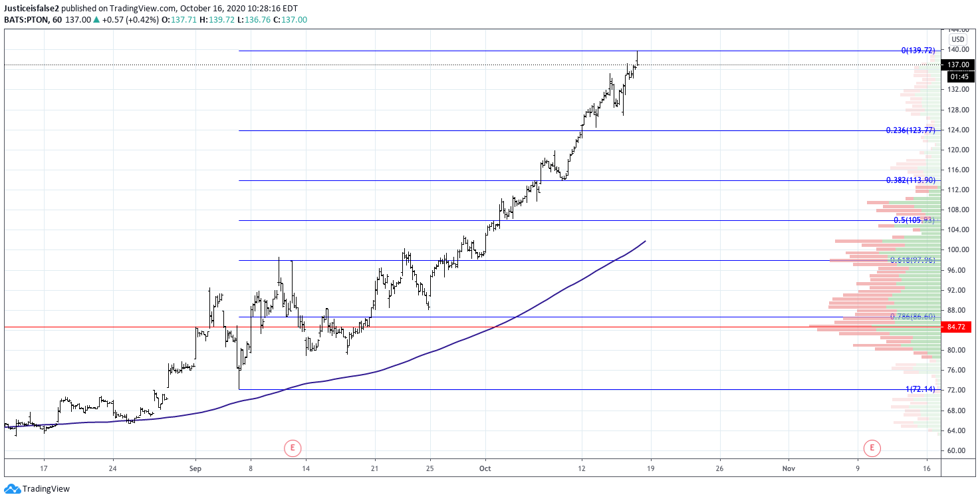
Task: Click the H:139.72 high value
Action: tap(217, 20)
